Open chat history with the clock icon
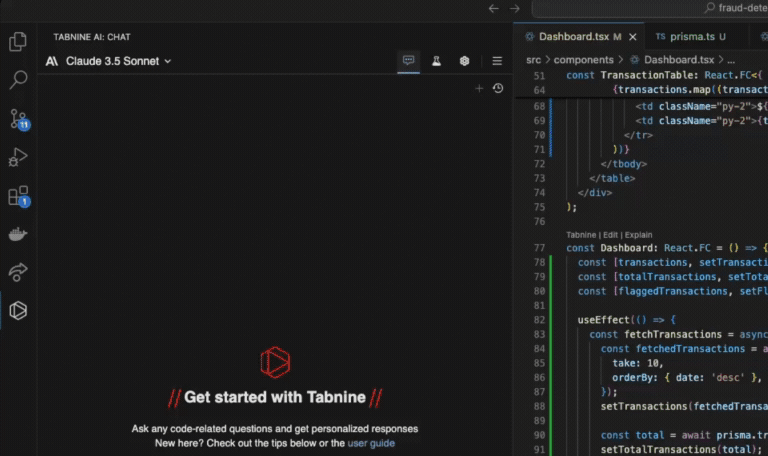The image size is (768, 456). (x=498, y=88)
